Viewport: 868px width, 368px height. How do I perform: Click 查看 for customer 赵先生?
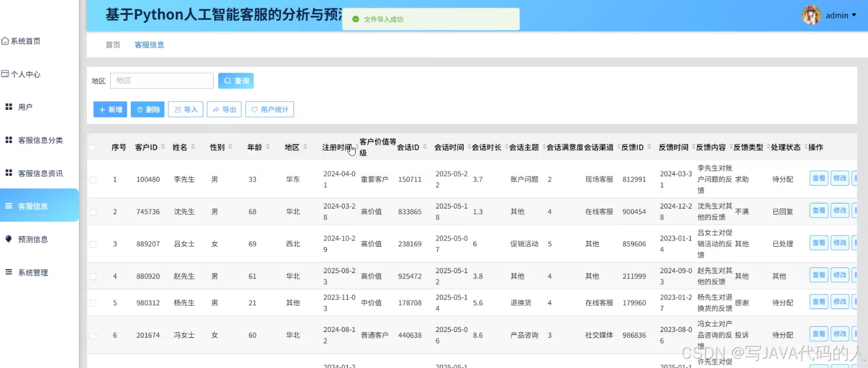(819, 275)
